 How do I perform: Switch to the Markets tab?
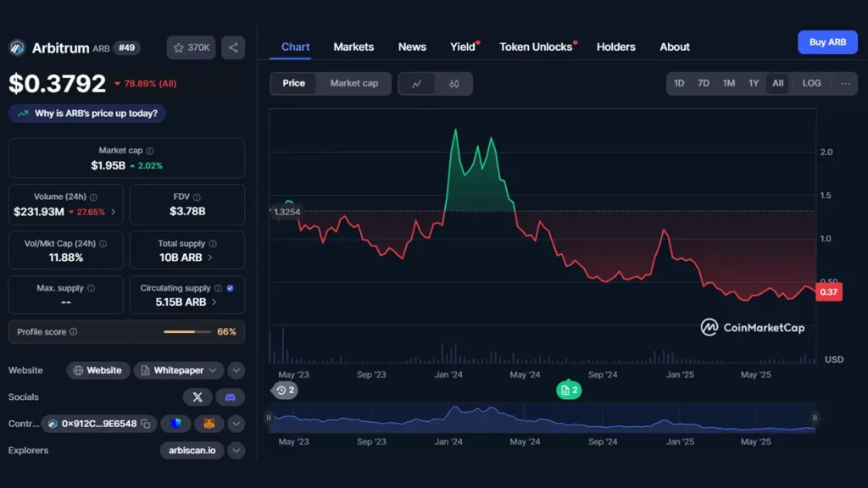pyautogui.click(x=353, y=47)
